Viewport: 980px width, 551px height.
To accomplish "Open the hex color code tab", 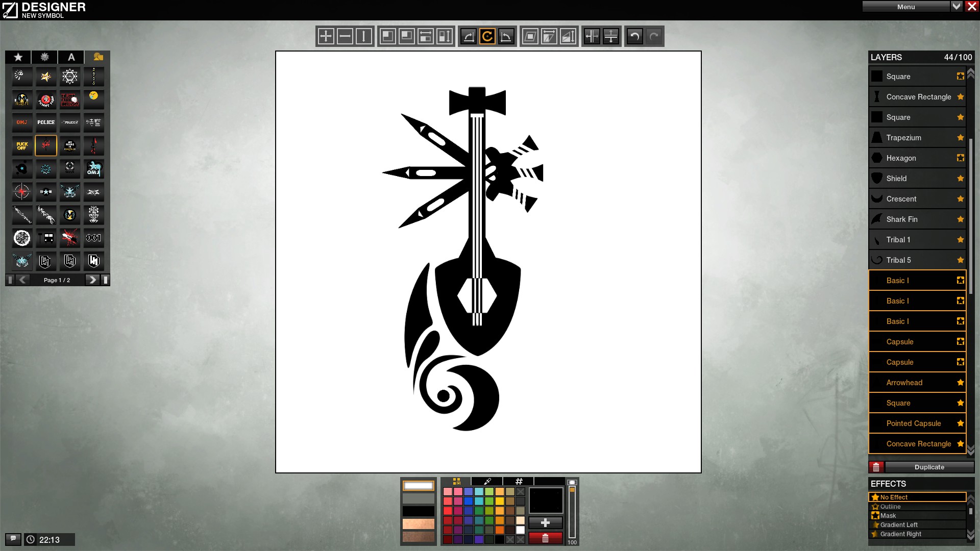I will (519, 481).
